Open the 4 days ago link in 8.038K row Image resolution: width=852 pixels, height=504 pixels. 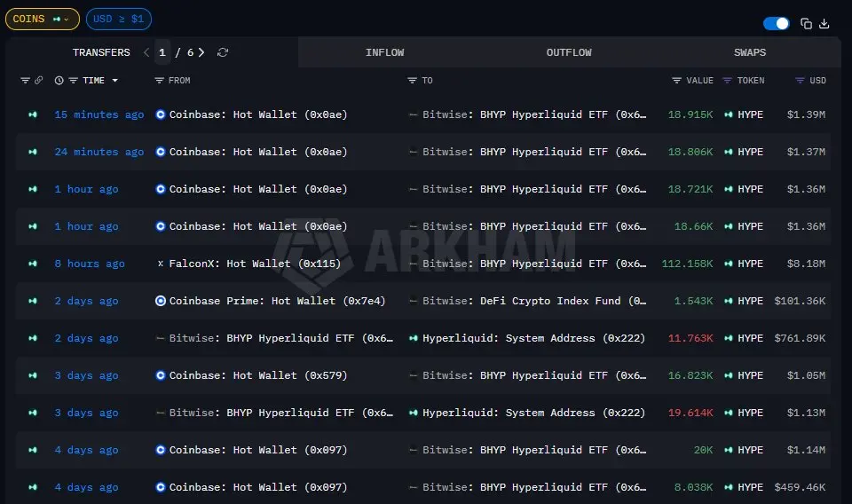coord(86,487)
